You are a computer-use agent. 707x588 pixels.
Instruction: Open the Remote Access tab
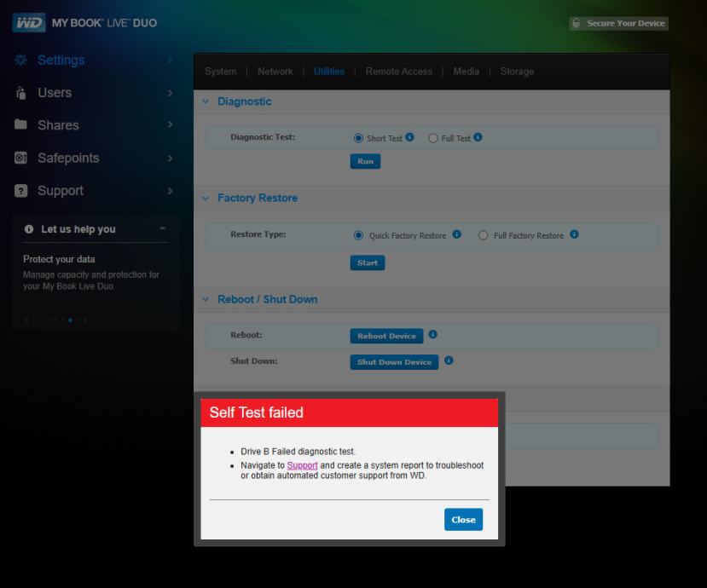pyautogui.click(x=398, y=72)
